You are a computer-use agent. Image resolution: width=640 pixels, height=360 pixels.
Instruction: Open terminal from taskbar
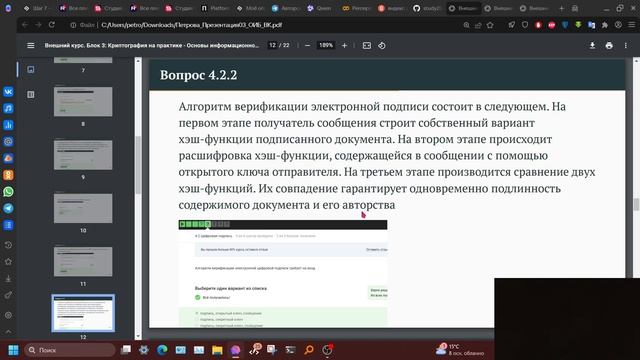(x=290, y=350)
